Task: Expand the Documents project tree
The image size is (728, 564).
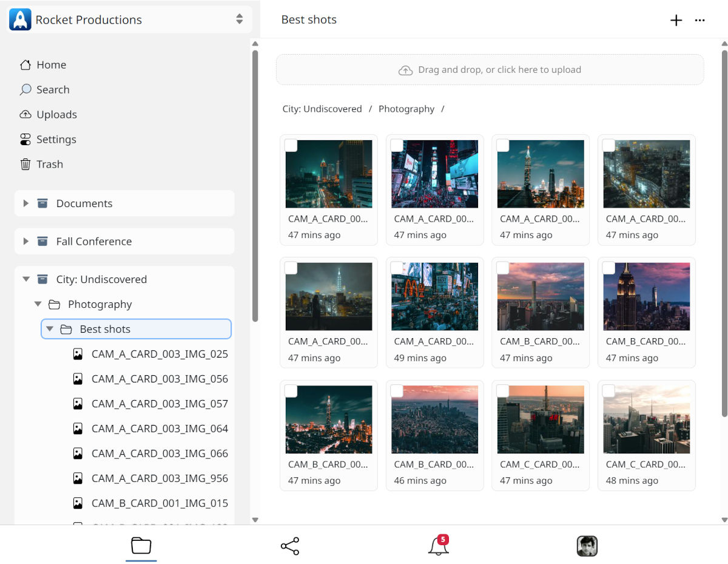Action: [26, 203]
